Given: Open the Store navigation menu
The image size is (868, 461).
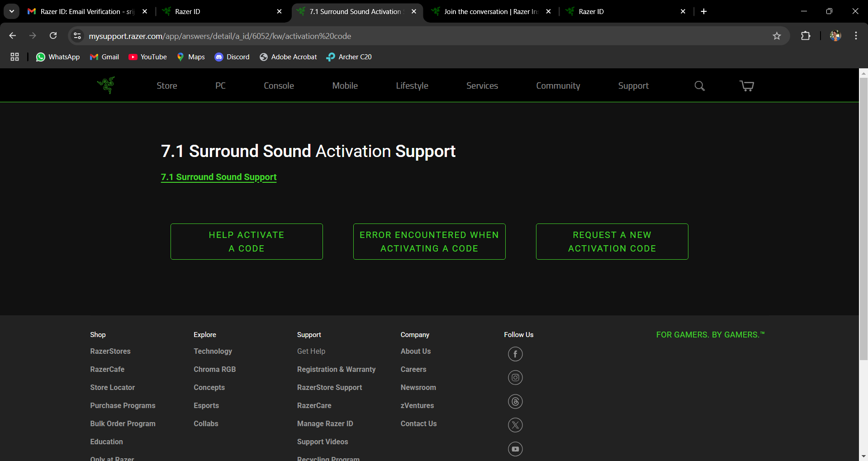Looking at the screenshot, I should 167,86.
